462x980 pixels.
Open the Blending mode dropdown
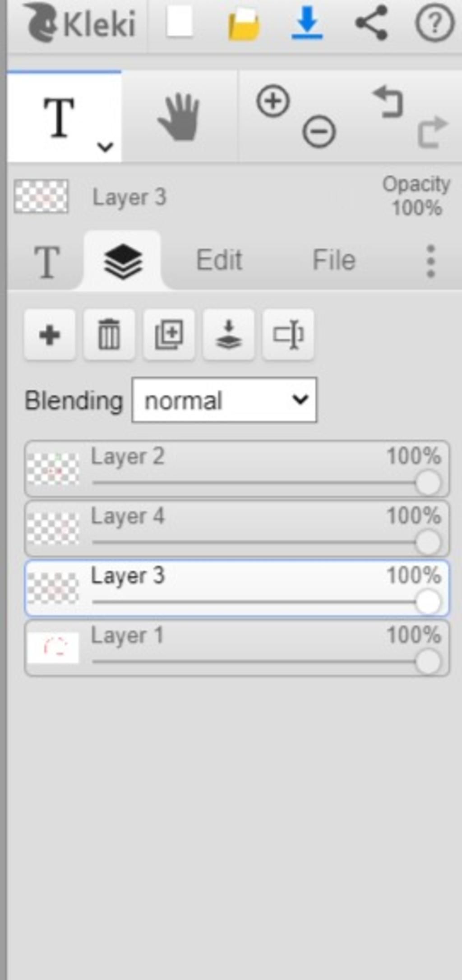224,400
